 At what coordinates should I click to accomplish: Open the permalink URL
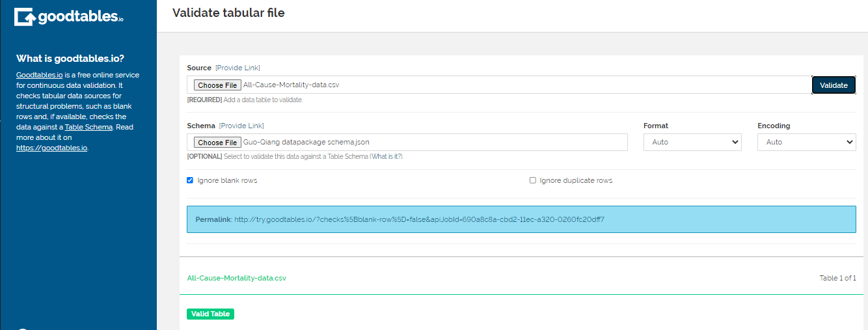point(419,219)
